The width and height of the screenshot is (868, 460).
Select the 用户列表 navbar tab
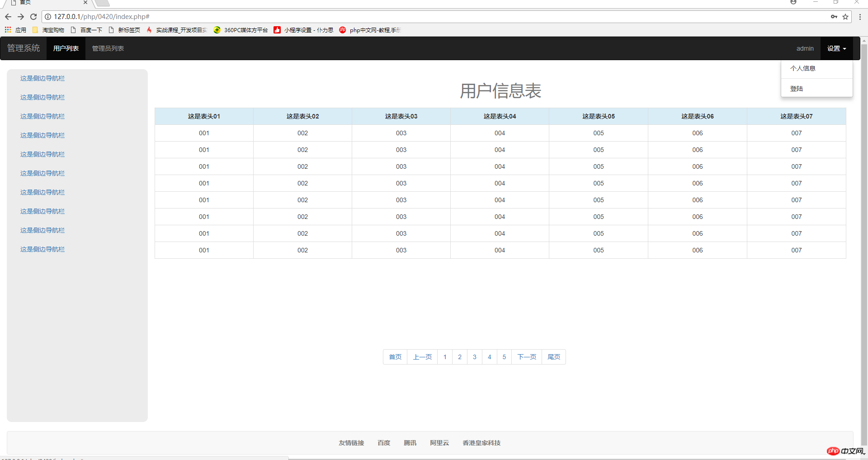pos(66,48)
